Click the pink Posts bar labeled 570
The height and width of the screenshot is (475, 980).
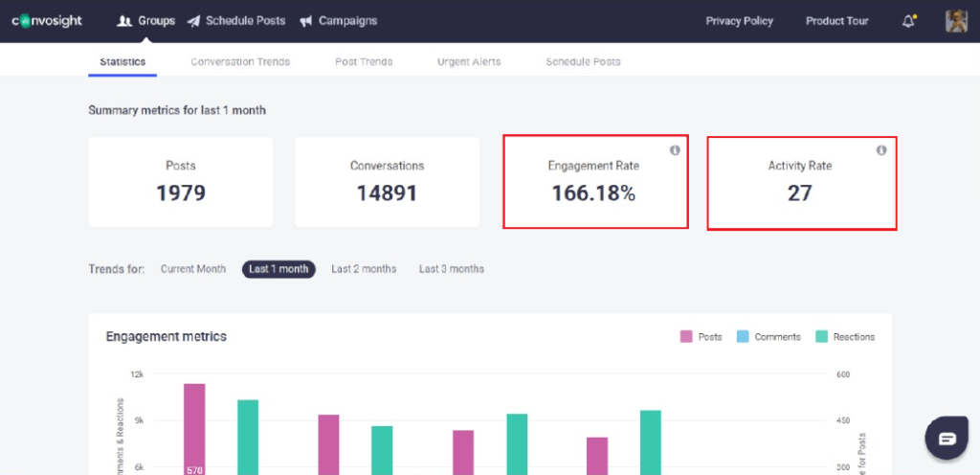pos(194,429)
